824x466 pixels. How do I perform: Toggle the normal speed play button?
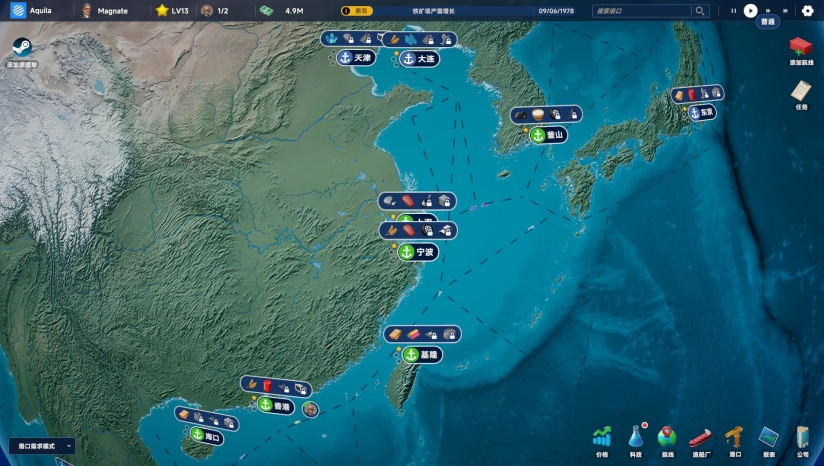tap(750, 11)
